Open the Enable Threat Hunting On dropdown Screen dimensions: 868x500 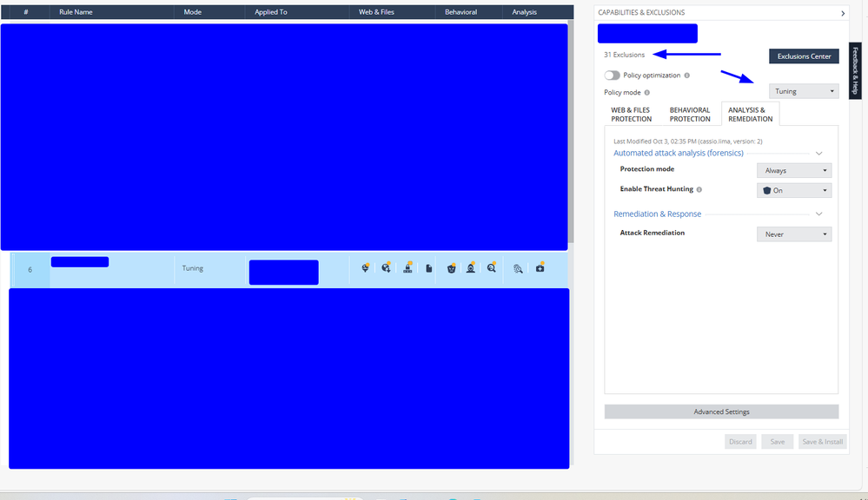coord(794,190)
